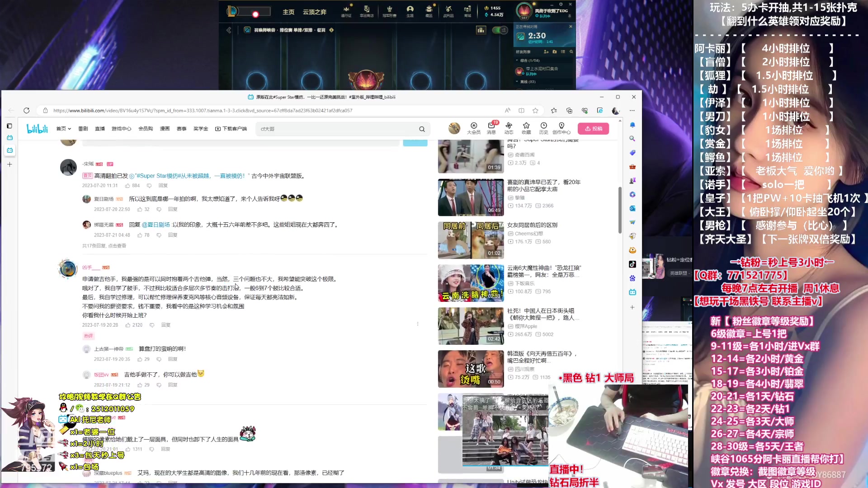Click the pink 投稿 upload button
This screenshot has width=868, height=488.
(x=594, y=128)
